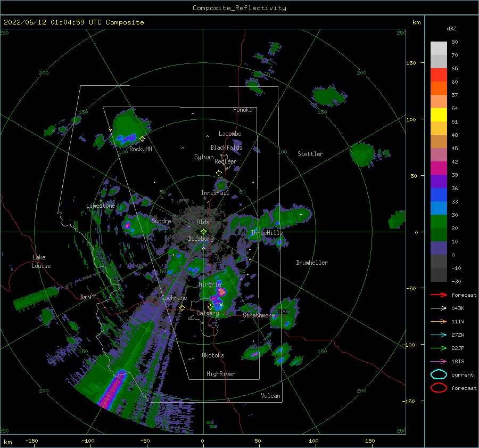Screen dimensions: 479x448
Task: Click the red forecast ellipse legend icon
Action: click(x=439, y=388)
